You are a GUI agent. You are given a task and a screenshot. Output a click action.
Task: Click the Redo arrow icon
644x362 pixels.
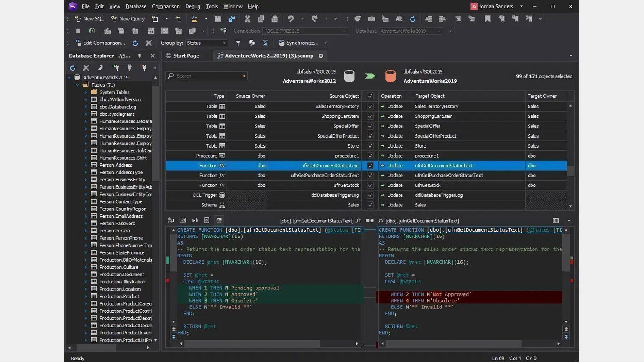[314, 19]
